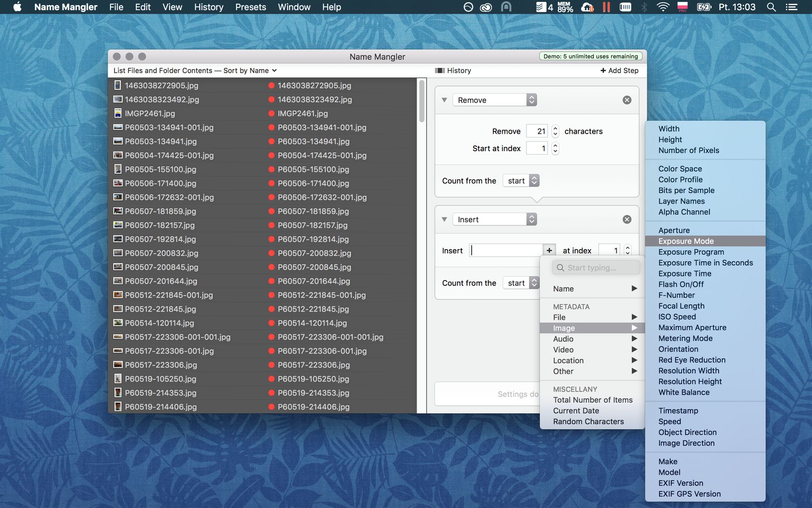The height and width of the screenshot is (508, 812).
Task: Choose ISO Speed metadata item
Action: click(x=705, y=317)
